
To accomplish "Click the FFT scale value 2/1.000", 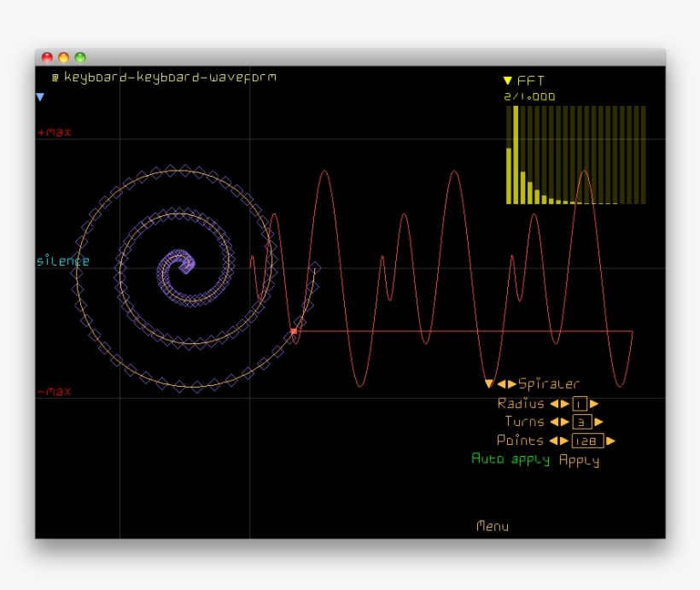I will (x=528, y=96).
